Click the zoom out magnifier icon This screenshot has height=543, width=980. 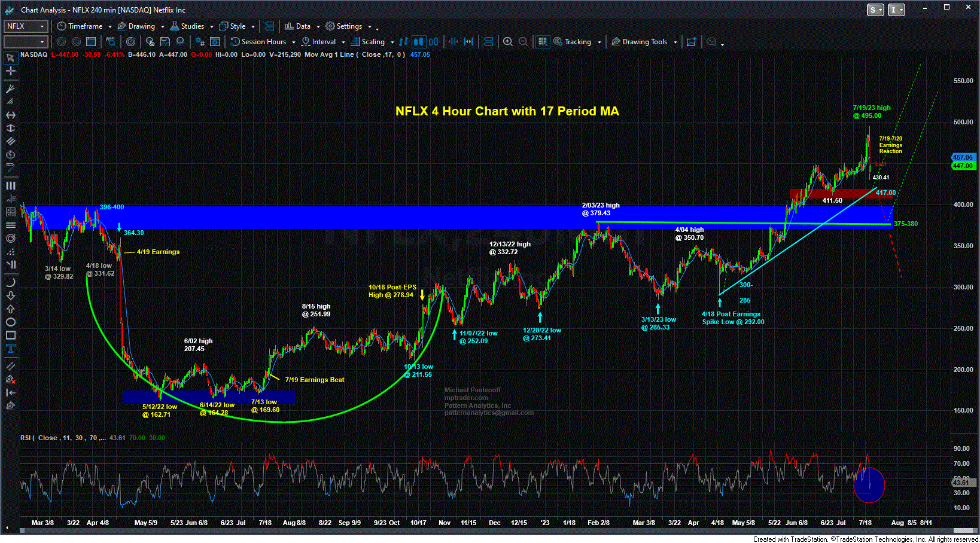click(x=523, y=42)
